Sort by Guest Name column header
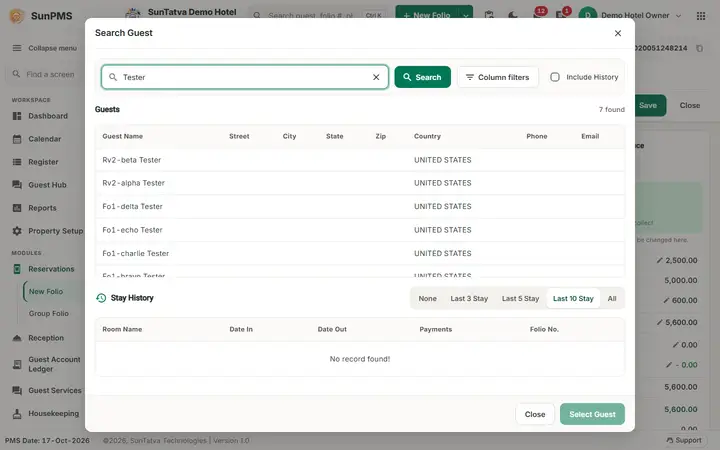The image size is (720, 450). [x=123, y=136]
